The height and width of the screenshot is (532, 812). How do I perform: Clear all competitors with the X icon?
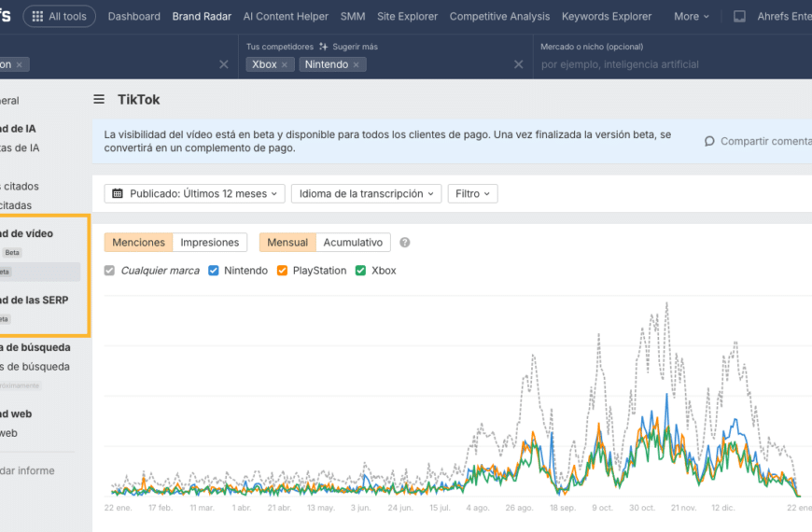pos(519,64)
